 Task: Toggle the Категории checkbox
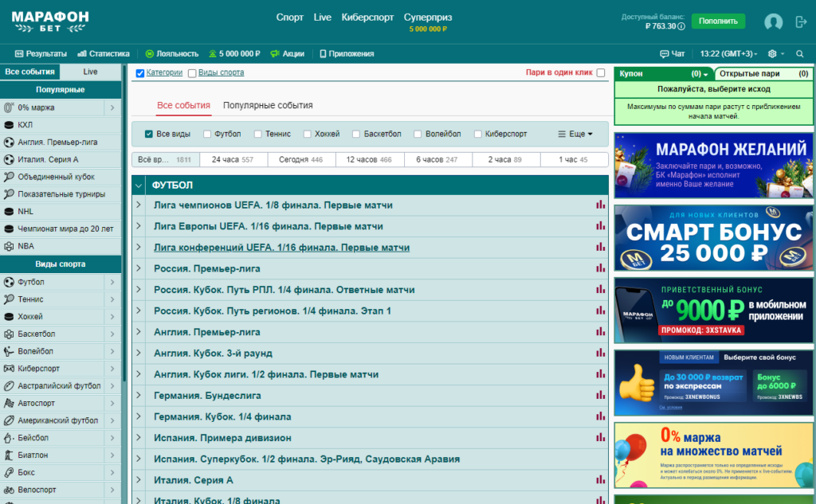(140, 73)
